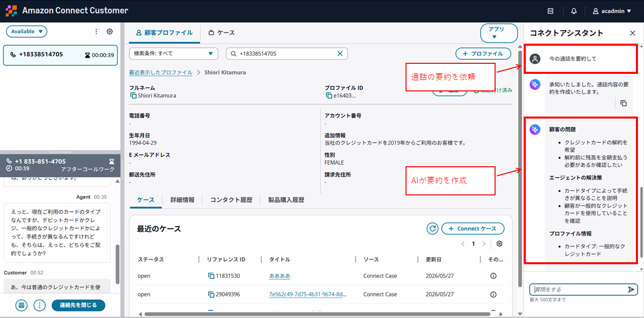Click the FEMALE gender value
This screenshot has height=318, width=644.
[334, 163]
